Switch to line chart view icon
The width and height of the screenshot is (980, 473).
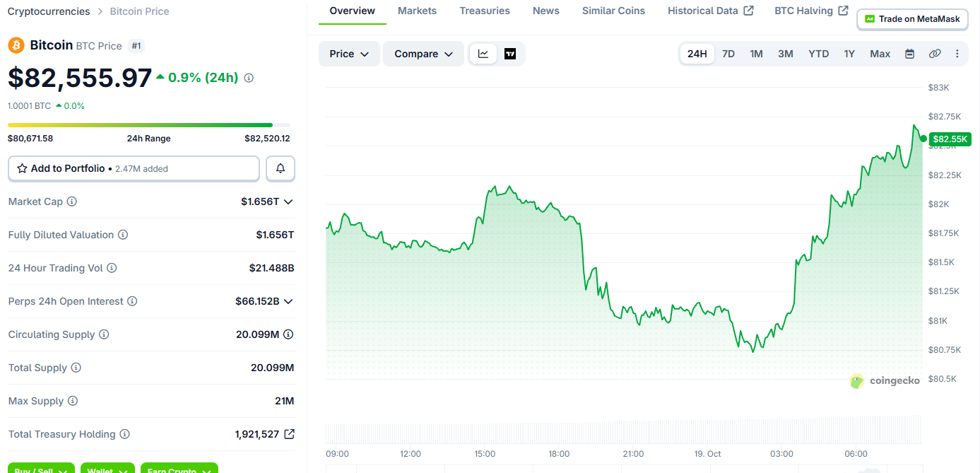click(x=483, y=54)
